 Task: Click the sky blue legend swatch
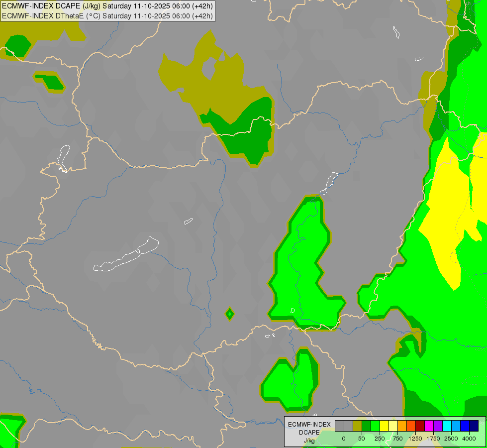pos(456,426)
